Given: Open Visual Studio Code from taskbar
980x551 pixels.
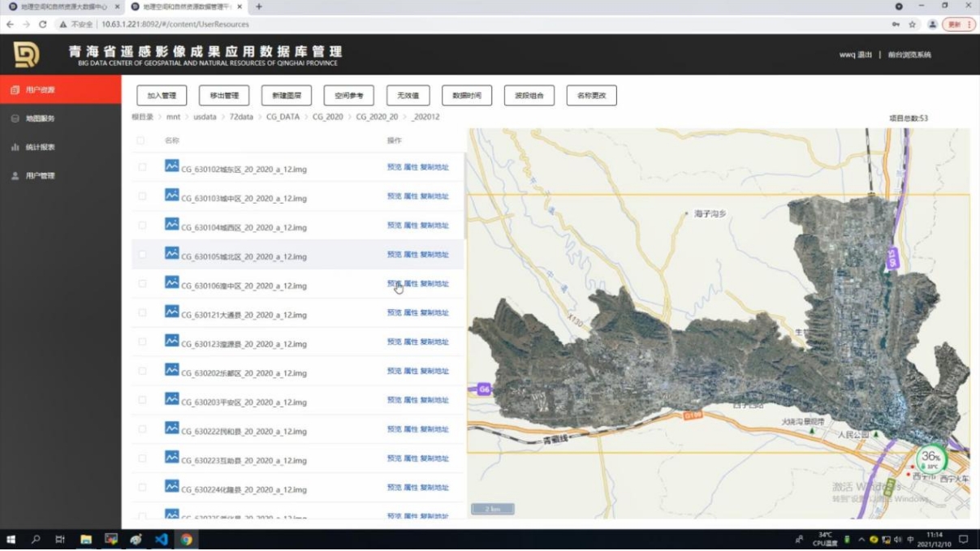Looking at the screenshot, I should (x=161, y=540).
